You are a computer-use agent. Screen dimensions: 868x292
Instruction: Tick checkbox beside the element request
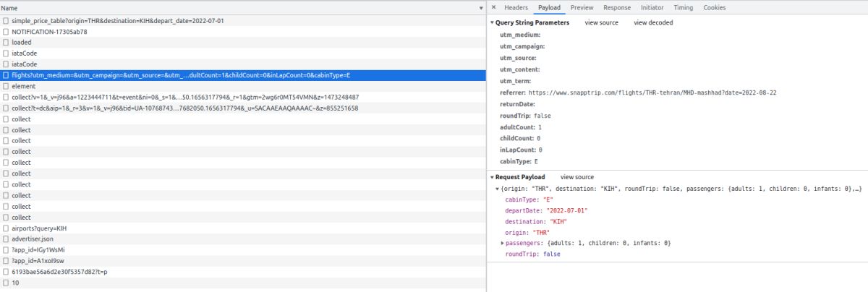click(6, 86)
